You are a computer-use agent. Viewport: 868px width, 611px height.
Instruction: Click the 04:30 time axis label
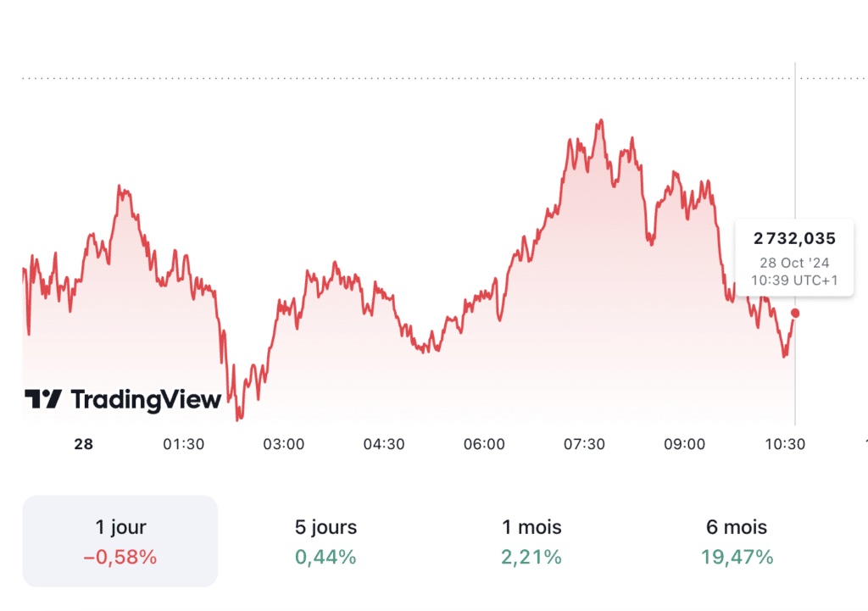pyautogui.click(x=384, y=444)
